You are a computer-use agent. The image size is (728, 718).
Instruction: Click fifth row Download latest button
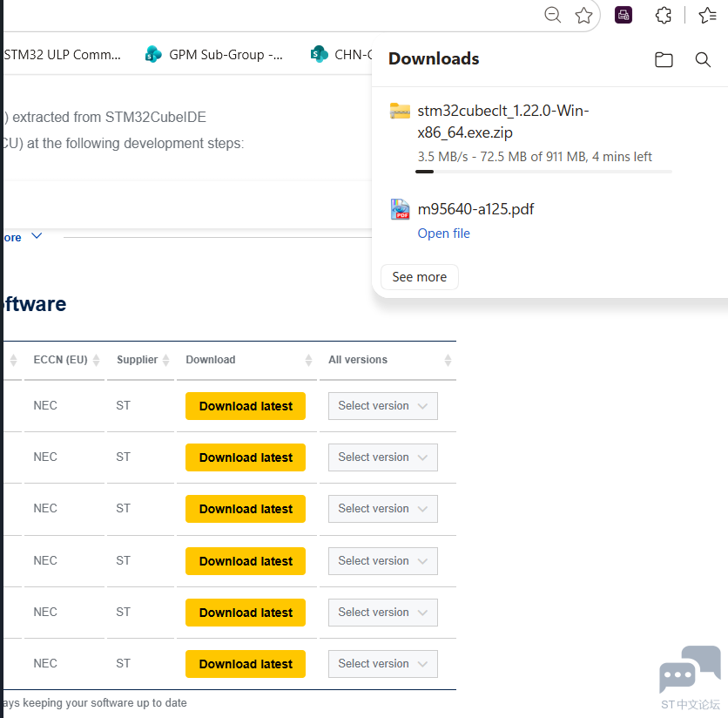click(x=246, y=613)
